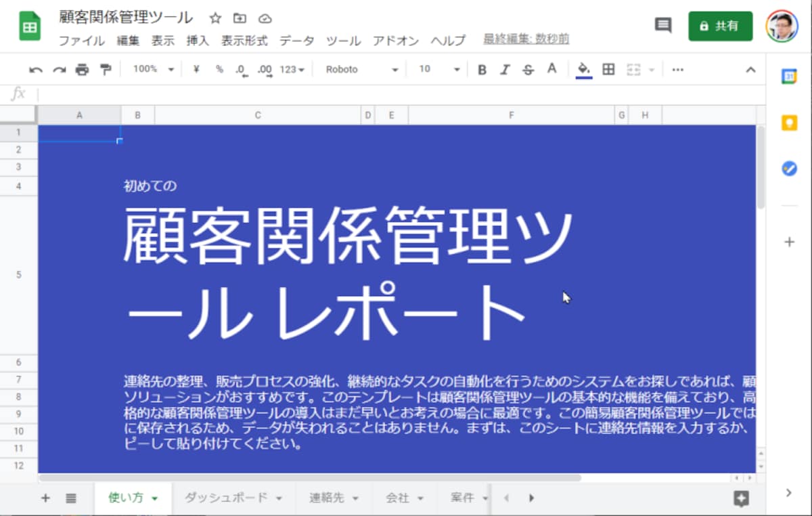
Task: Open fill color picker
Action: pos(584,69)
